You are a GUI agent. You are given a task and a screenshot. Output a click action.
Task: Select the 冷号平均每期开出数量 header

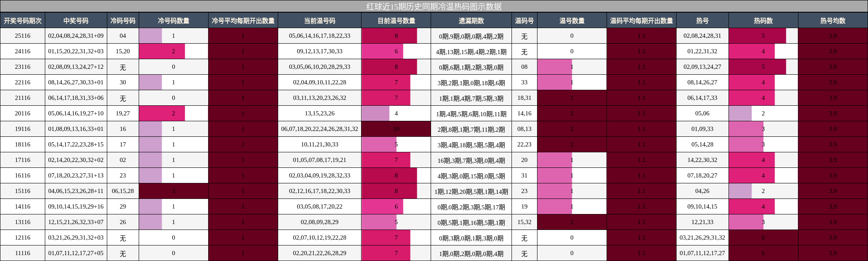[243, 21]
